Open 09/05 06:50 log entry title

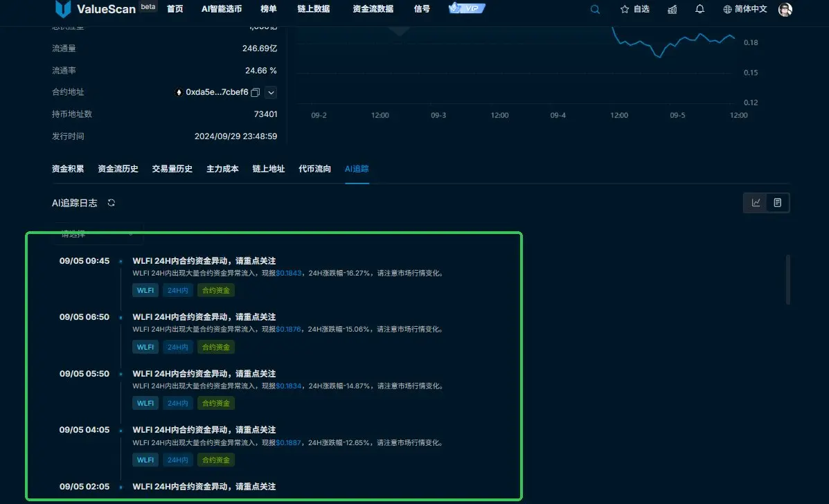[x=204, y=317]
